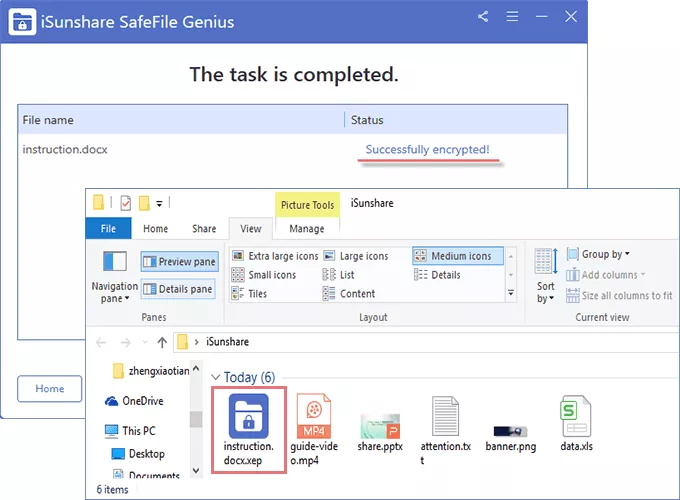Click the iSunshare breadcrumb in address bar

pyautogui.click(x=227, y=342)
